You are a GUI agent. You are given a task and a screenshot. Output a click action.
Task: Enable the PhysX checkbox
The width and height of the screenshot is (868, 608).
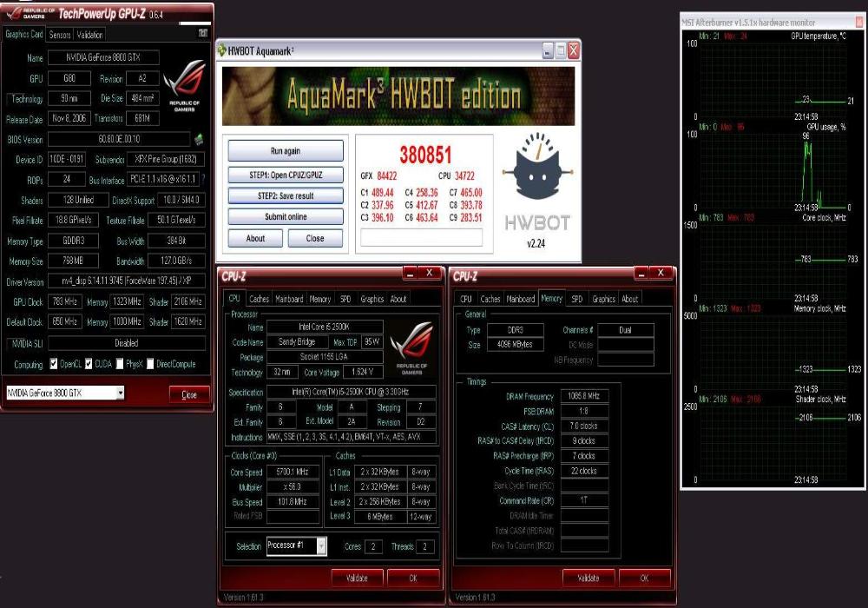[x=120, y=364]
